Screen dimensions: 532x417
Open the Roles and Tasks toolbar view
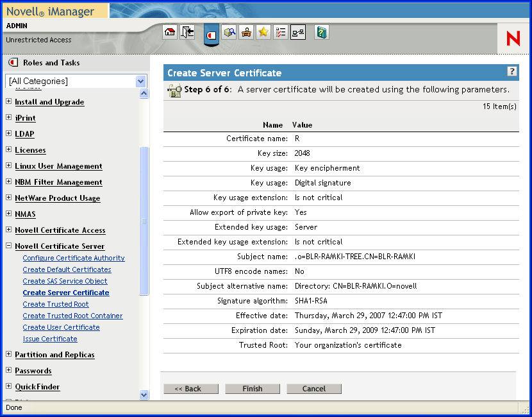[212, 33]
